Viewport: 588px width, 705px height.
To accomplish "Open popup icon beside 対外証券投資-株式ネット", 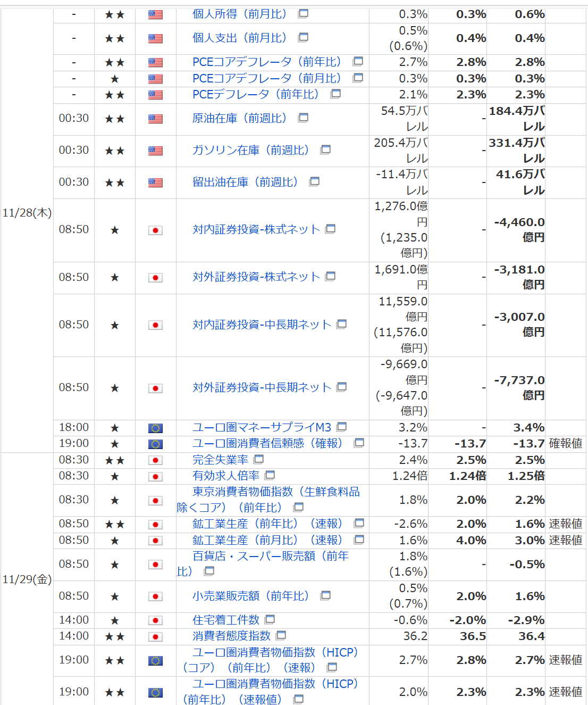I will 330,276.
